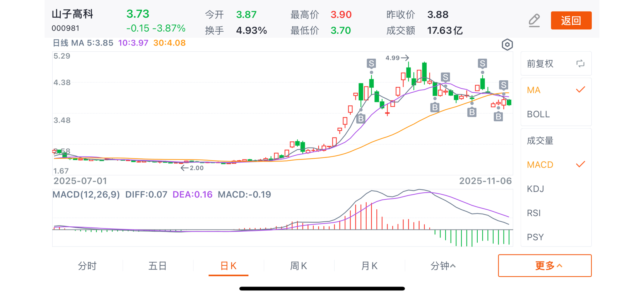Viewport: 644px width, 297px height.
Task: Click the stock code 000981
Action: tap(65, 28)
